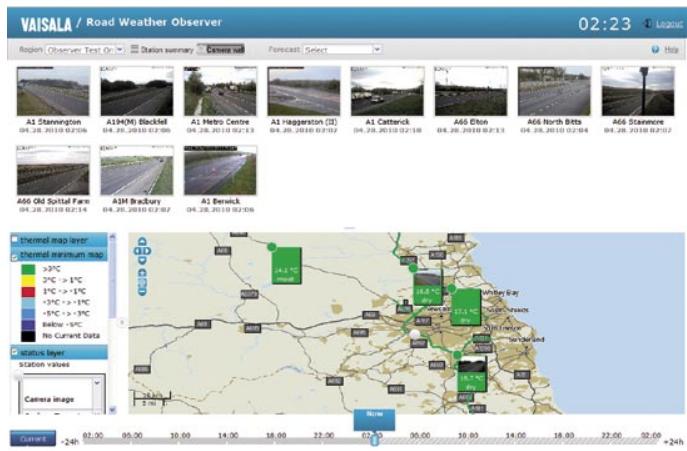Open the A1 Stannington camera thumbnail
This screenshot has width=687, height=451.
click(52, 91)
